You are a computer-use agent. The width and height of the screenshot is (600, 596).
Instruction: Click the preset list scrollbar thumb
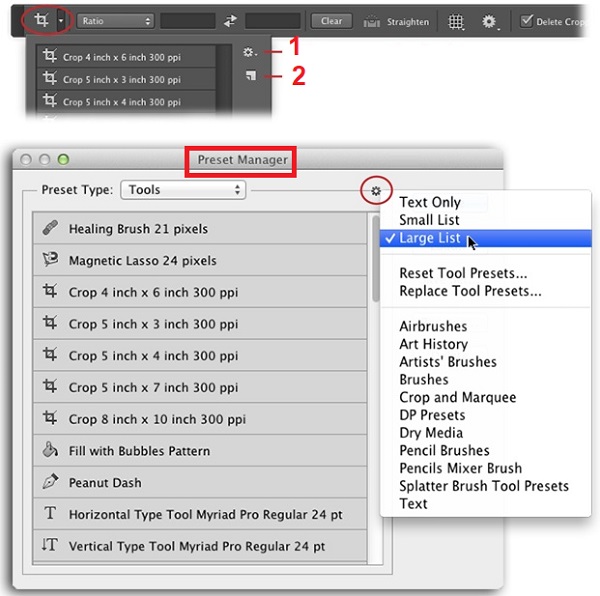coord(375,259)
